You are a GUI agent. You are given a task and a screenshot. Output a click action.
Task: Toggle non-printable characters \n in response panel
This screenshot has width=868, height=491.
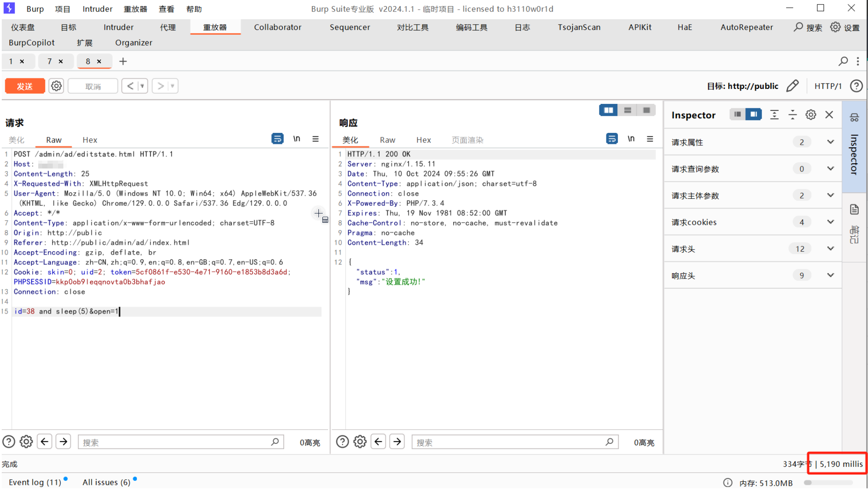click(631, 139)
